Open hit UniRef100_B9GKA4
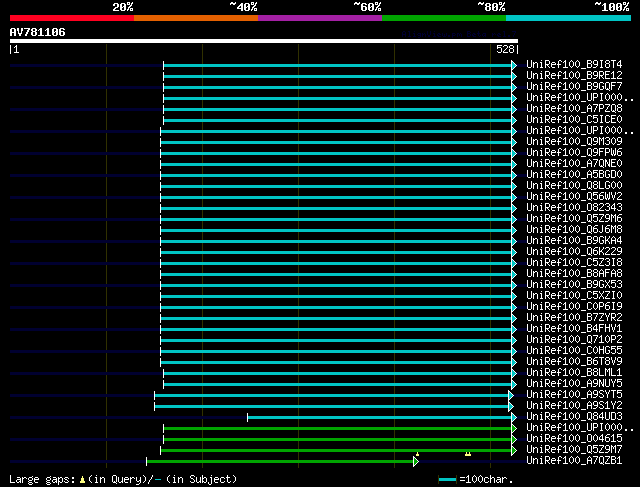The height and width of the screenshot is (487, 640). 574,241
